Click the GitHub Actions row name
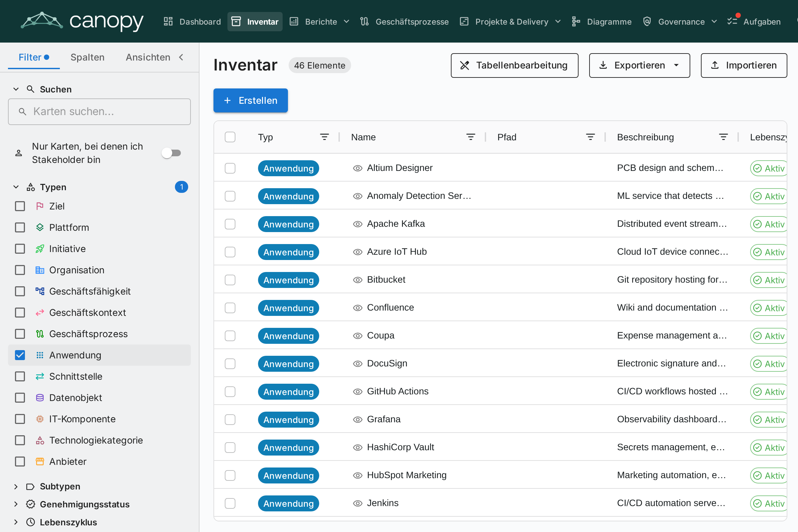 tap(398, 392)
